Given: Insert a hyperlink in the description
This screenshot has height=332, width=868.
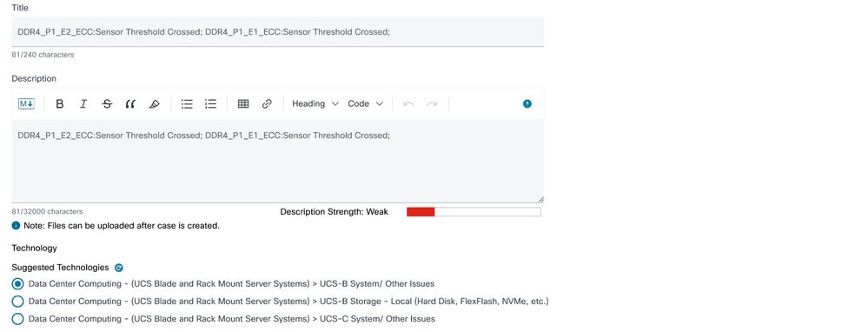Looking at the screenshot, I should click(267, 103).
